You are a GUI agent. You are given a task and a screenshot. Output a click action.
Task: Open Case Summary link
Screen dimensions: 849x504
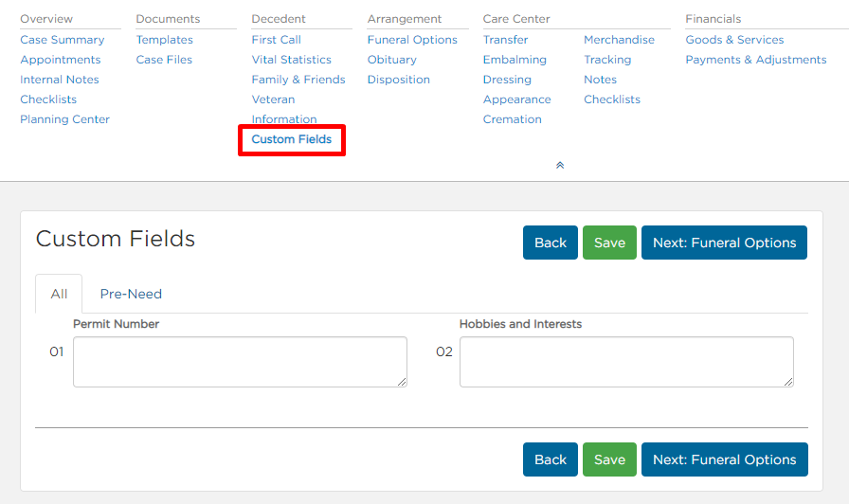pos(63,40)
